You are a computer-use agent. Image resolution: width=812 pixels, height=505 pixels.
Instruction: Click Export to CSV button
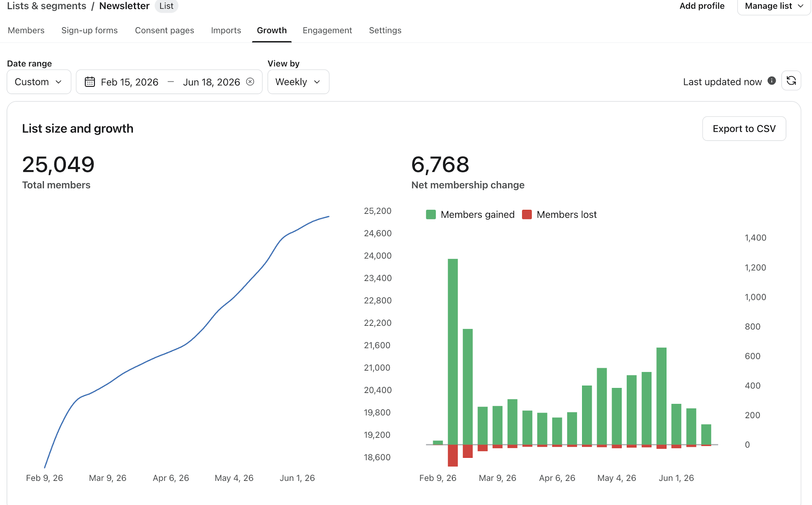[744, 129]
